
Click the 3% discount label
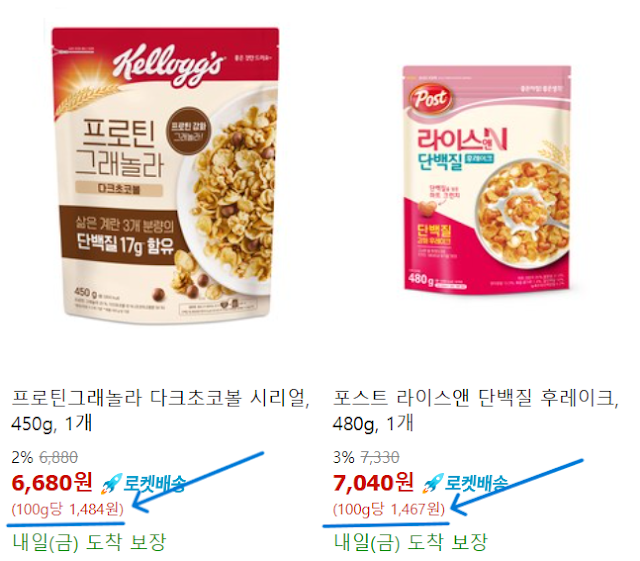tap(343, 457)
